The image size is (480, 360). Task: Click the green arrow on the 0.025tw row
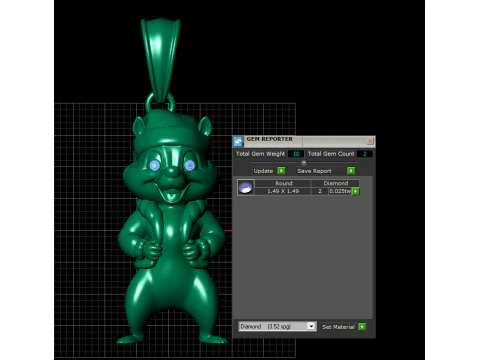tap(356, 191)
